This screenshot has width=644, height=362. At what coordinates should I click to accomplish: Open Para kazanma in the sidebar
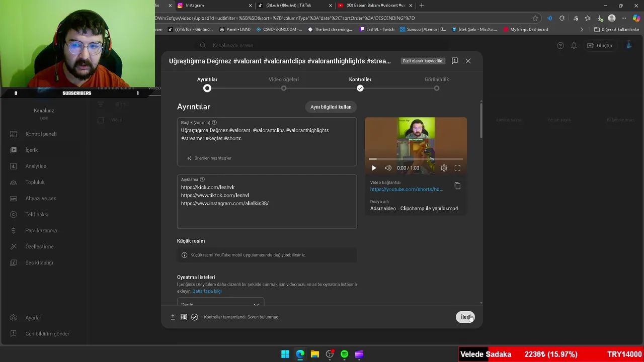[x=41, y=231]
